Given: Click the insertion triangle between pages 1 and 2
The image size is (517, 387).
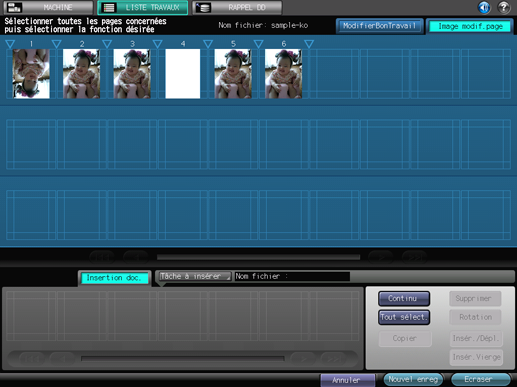Looking at the screenshot, I should (57, 44).
